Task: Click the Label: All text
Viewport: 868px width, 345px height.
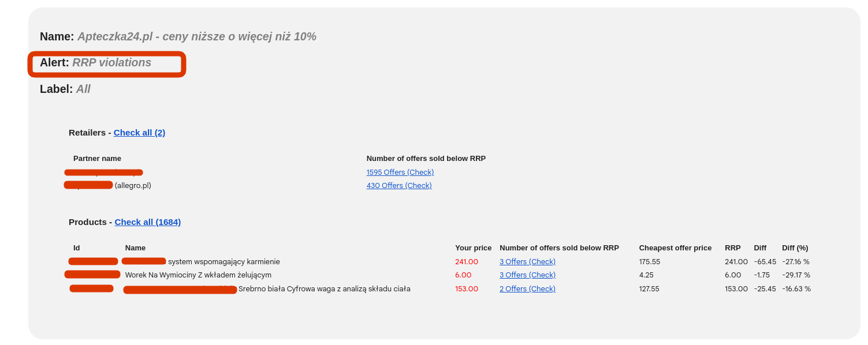Action: (65, 89)
